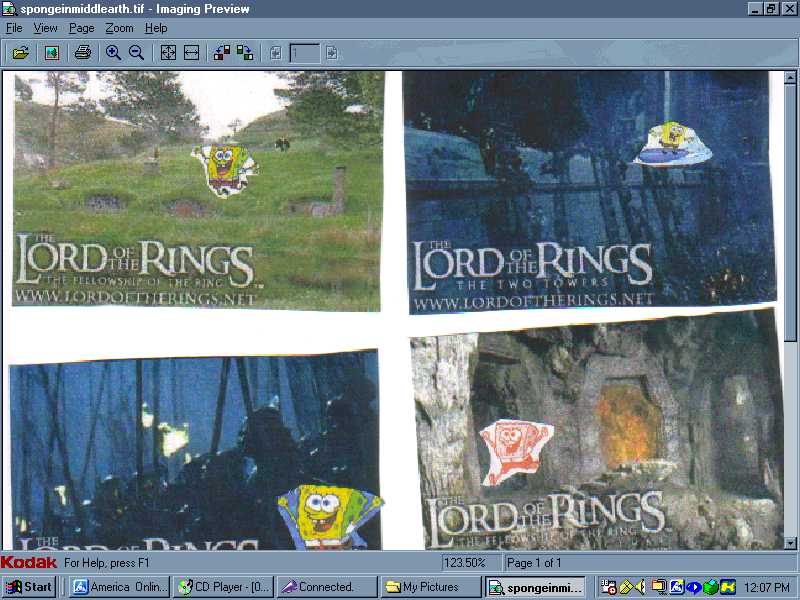This screenshot has height=600, width=800.
Task: Click the top-left SpongeBob hillside picture
Action: point(196,190)
